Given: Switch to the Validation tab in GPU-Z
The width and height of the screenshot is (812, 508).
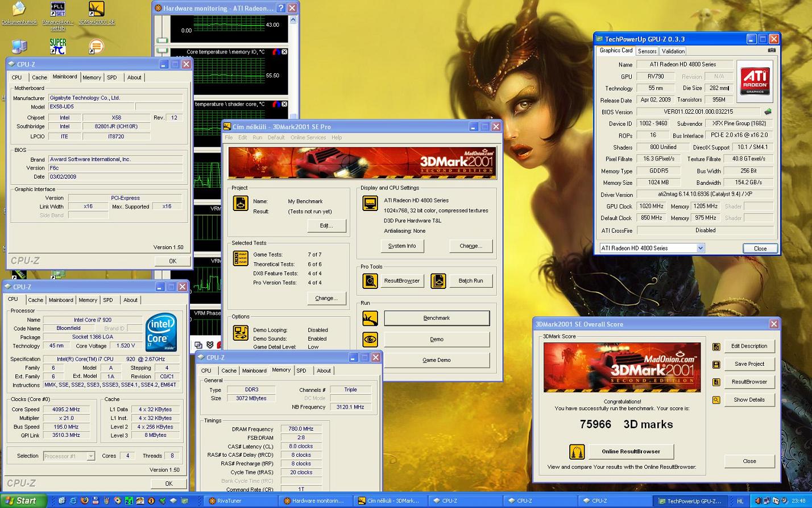Looking at the screenshot, I should coord(673,51).
